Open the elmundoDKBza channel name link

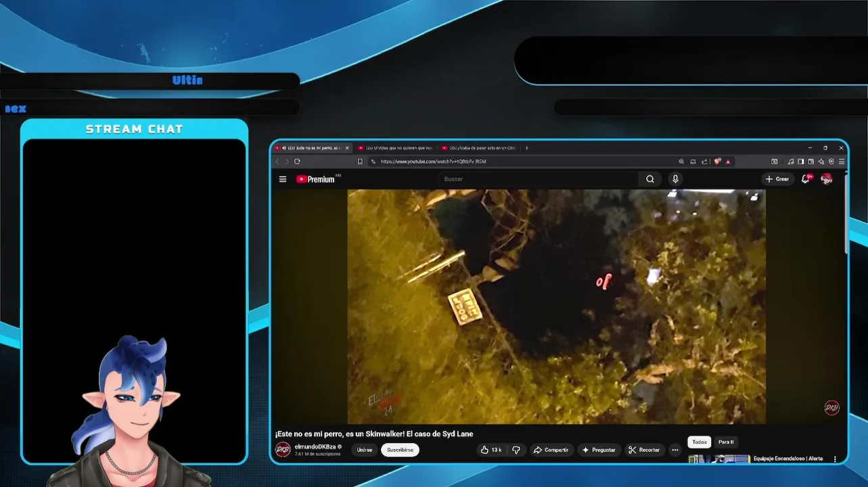click(315, 446)
